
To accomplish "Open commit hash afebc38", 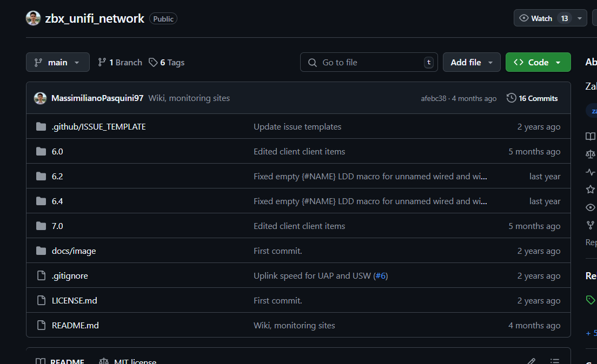I will click(433, 98).
